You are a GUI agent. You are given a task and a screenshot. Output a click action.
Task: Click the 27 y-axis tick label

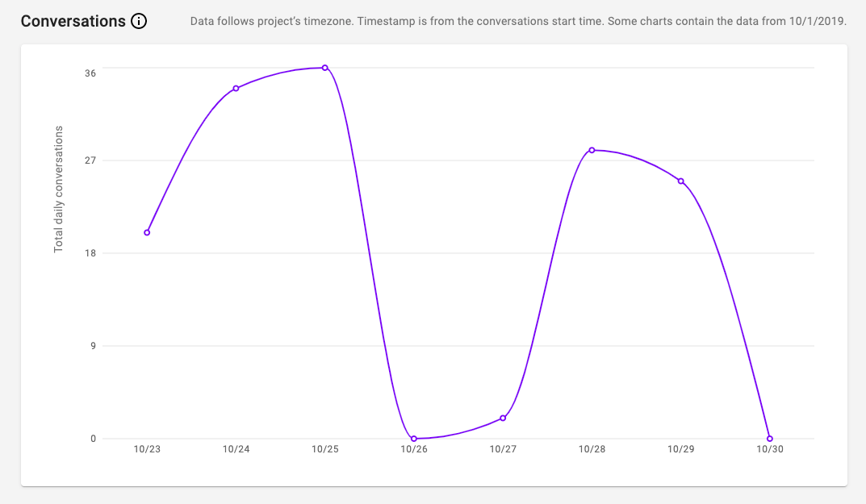click(x=90, y=160)
